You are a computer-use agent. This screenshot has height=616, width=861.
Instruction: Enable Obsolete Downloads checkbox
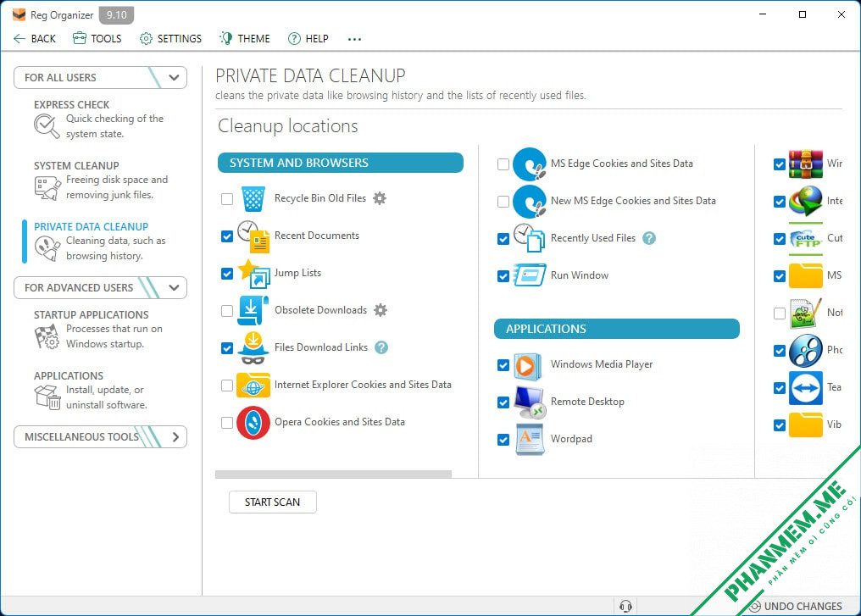tap(227, 311)
